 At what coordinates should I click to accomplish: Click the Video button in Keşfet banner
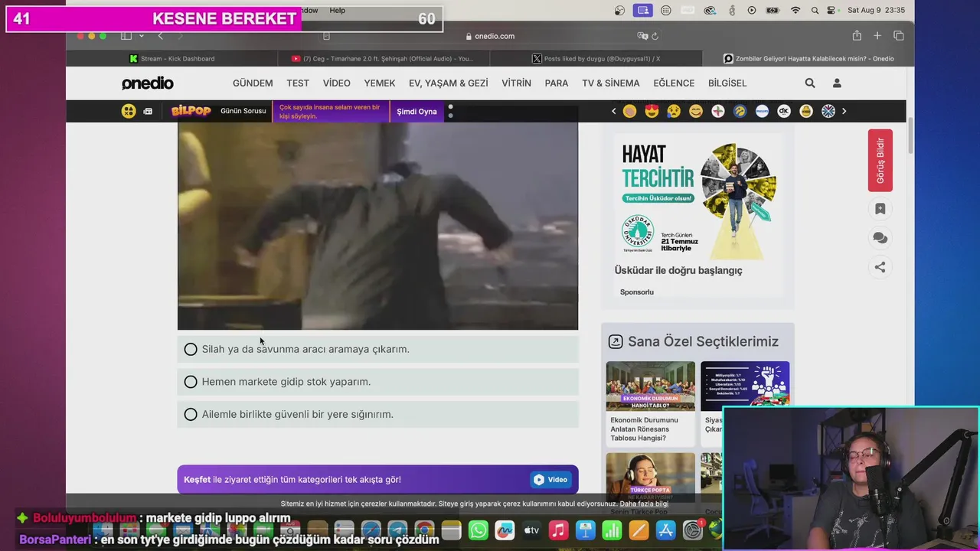click(550, 480)
